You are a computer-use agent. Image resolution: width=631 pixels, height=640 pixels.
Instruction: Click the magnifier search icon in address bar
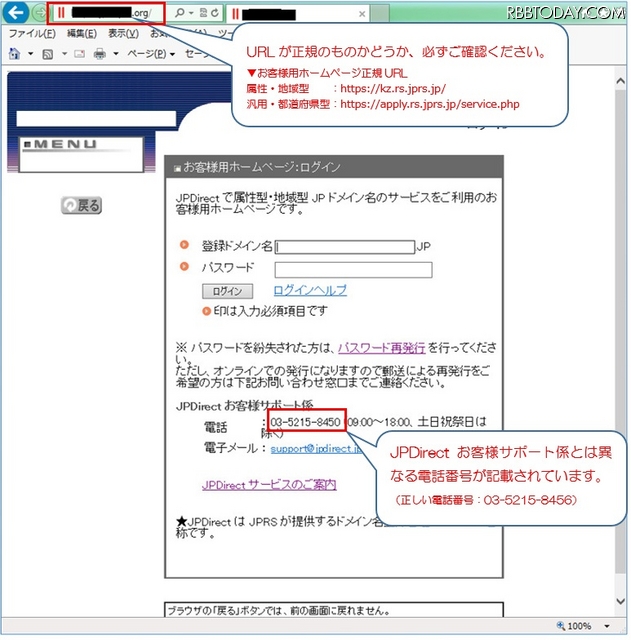pyautogui.click(x=179, y=13)
